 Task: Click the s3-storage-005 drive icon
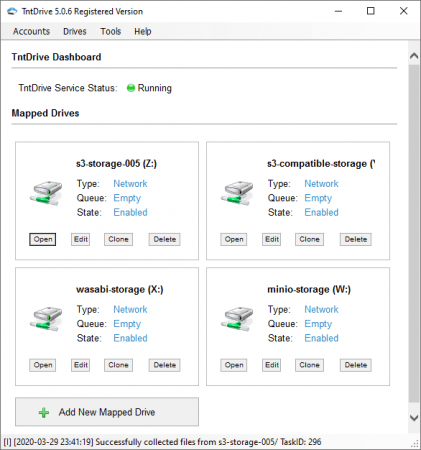pos(46,193)
